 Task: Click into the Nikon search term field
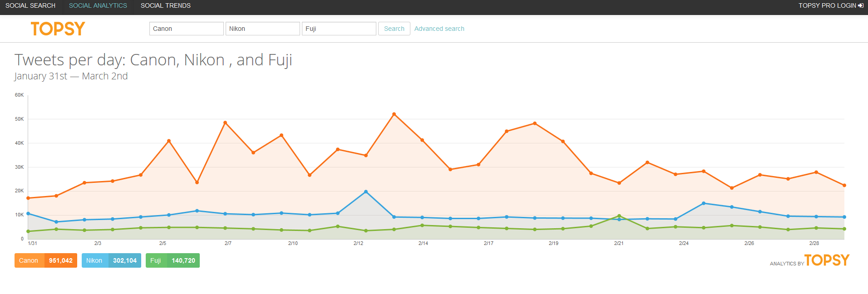click(262, 29)
